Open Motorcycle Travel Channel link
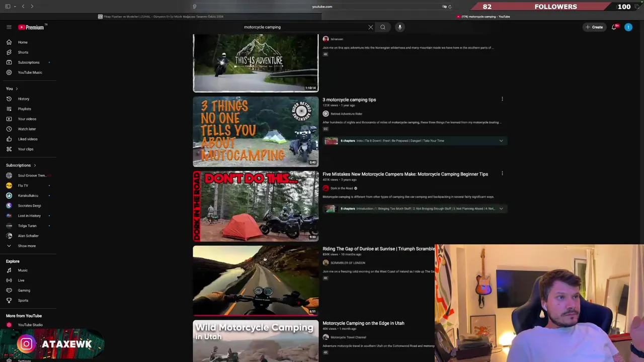This screenshot has height=362, width=644. [x=348, y=337]
